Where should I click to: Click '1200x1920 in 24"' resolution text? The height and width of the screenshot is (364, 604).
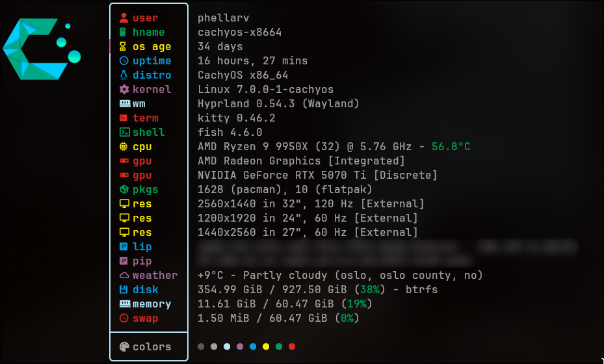[x=250, y=218]
